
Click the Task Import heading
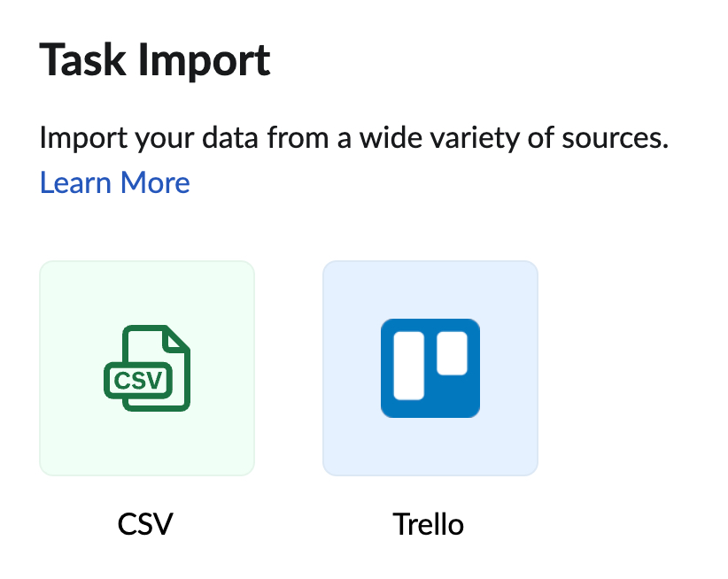(154, 59)
